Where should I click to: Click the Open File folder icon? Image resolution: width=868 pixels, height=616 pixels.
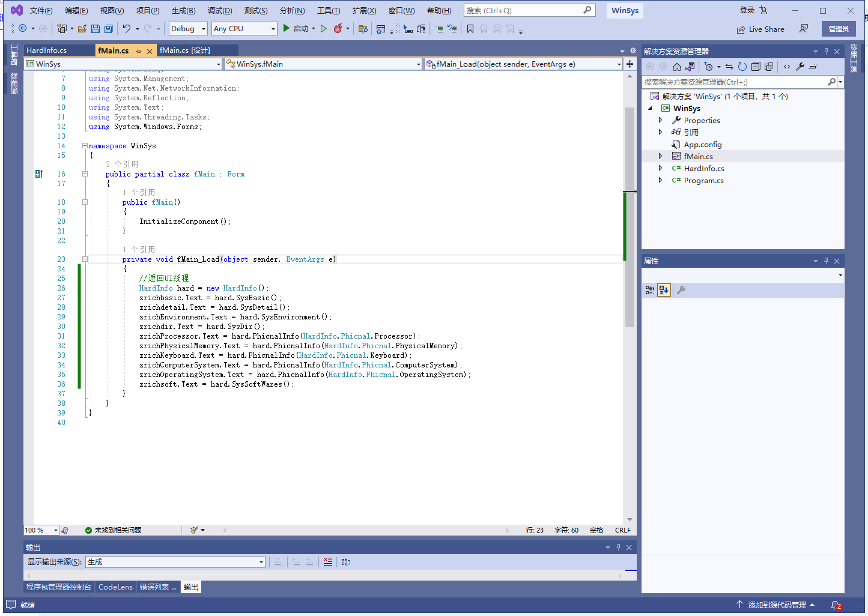[x=82, y=28]
